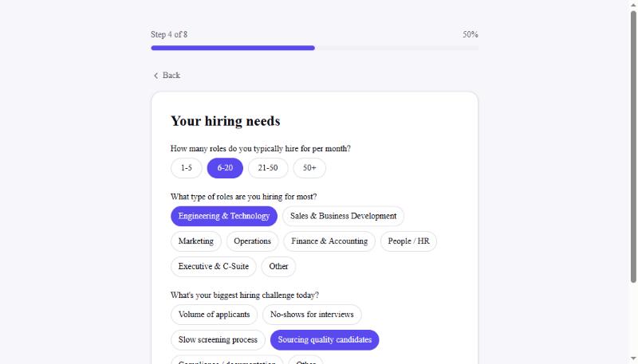Screen dimensions: 638x364
Task: Go Back to the previous step
Action: point(167,76)
